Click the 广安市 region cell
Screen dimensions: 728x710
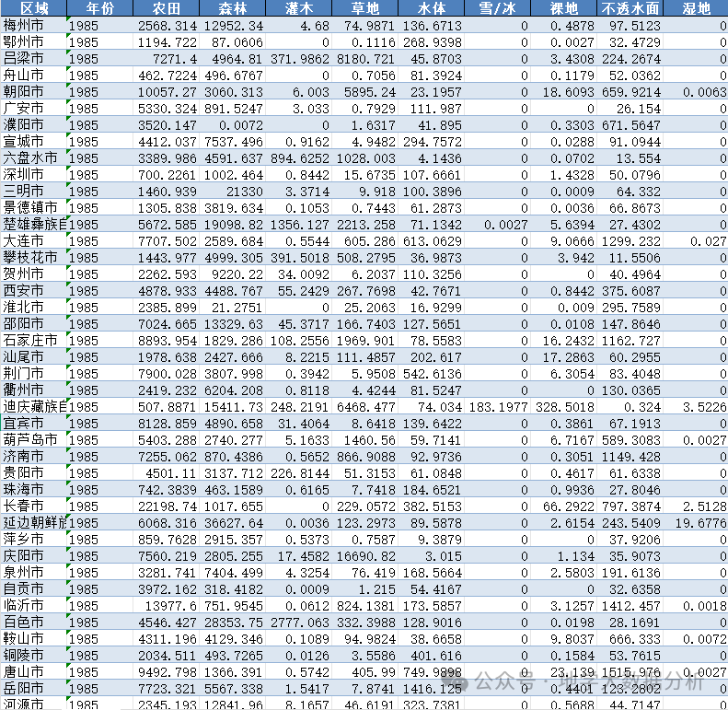coord(34,109)
